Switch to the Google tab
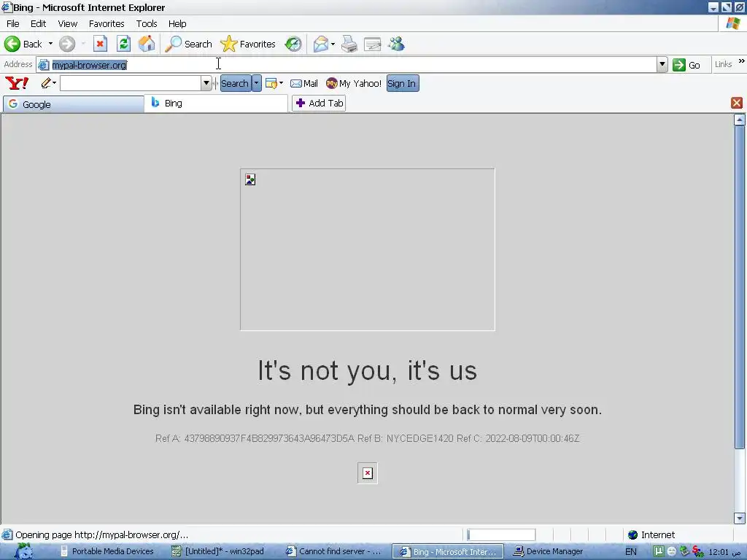Image resolution: width=747 pixels, height=560 pixels. coord(74,104)
